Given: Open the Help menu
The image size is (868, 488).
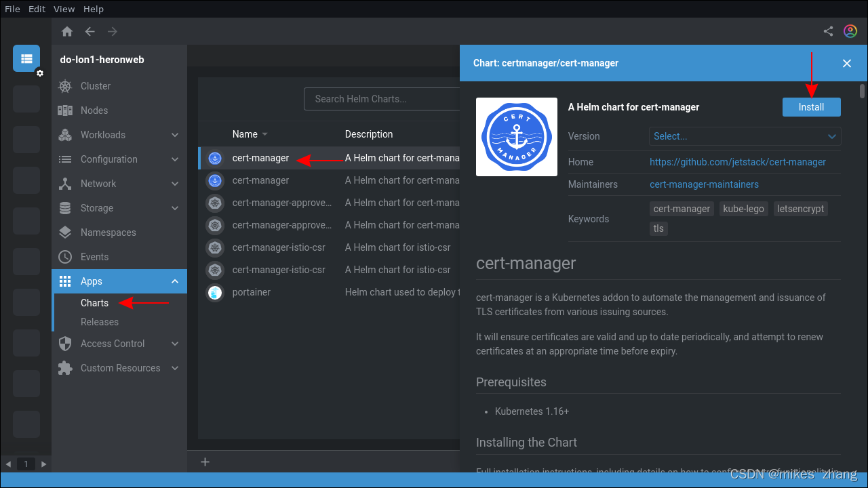Looking at the screenshot, I should pos(94,9).
